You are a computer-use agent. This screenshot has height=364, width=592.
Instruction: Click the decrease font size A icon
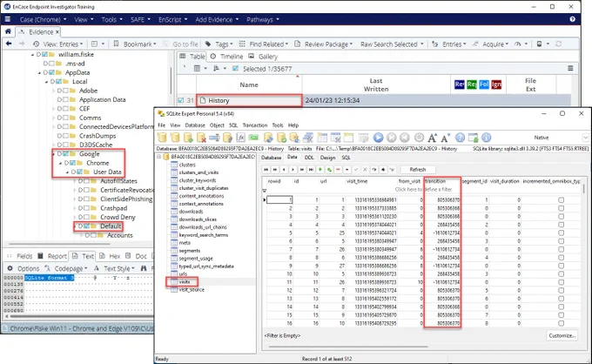[x=446, y=138]
